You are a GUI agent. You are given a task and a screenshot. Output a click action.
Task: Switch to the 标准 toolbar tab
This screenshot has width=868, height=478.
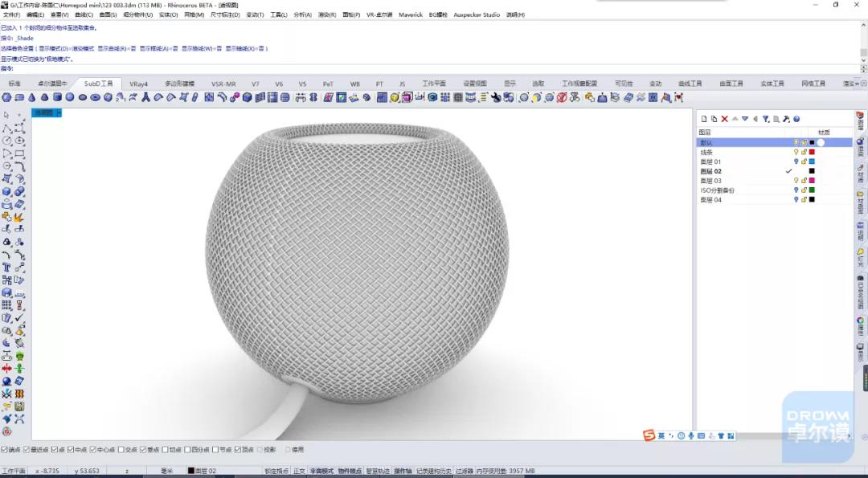[x=14, y=84]
